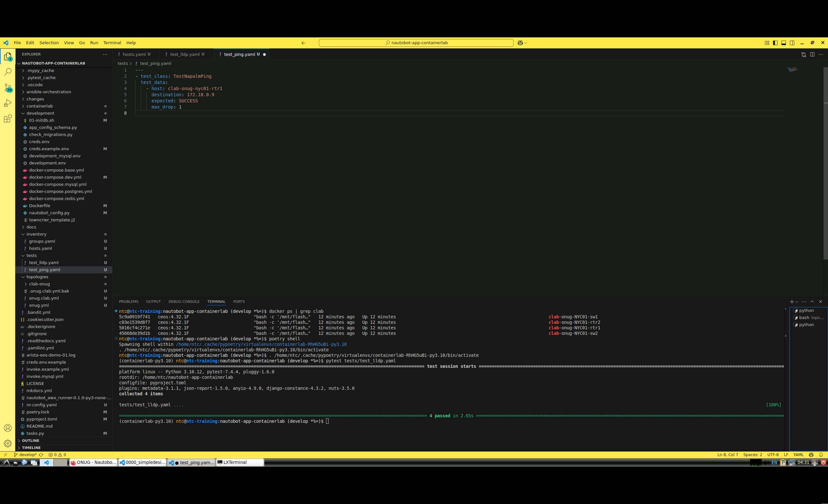The image size is (828, 504).
Task: Click the nautobot-app-containerlab search box
Action: [x=416, y=43]
